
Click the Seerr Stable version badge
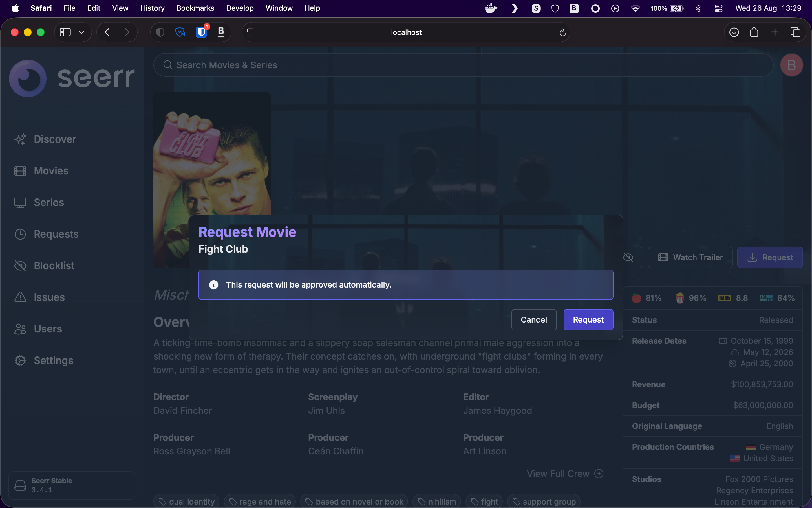tap(72, 485)
